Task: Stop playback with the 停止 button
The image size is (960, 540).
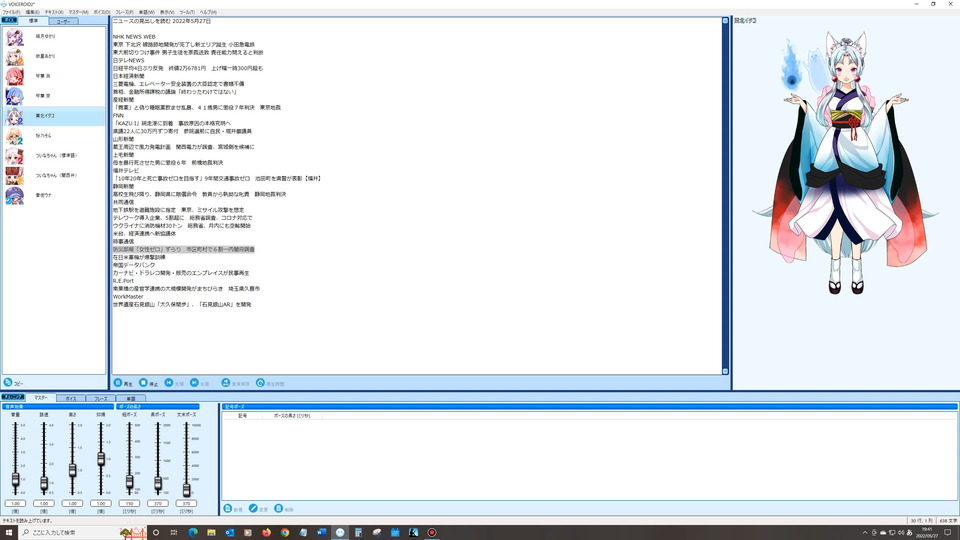Action: 143,383
